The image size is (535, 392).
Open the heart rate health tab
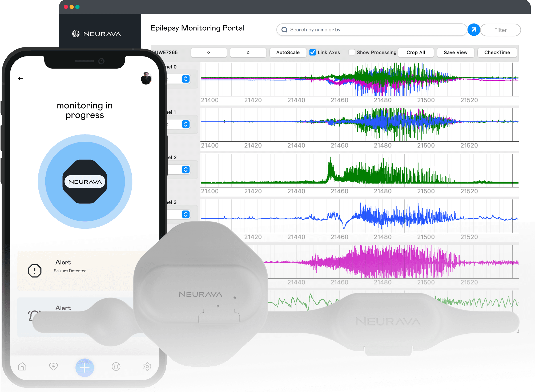click(x=53, y=367)
